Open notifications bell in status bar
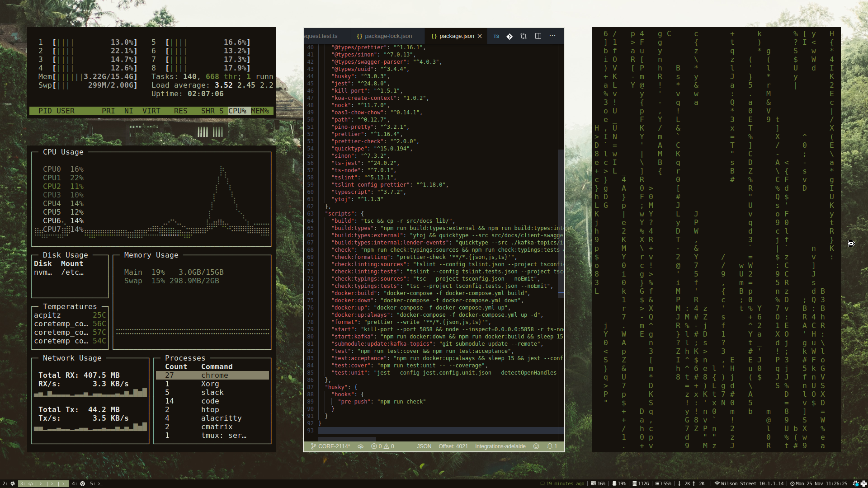 [x=552, y=446]
